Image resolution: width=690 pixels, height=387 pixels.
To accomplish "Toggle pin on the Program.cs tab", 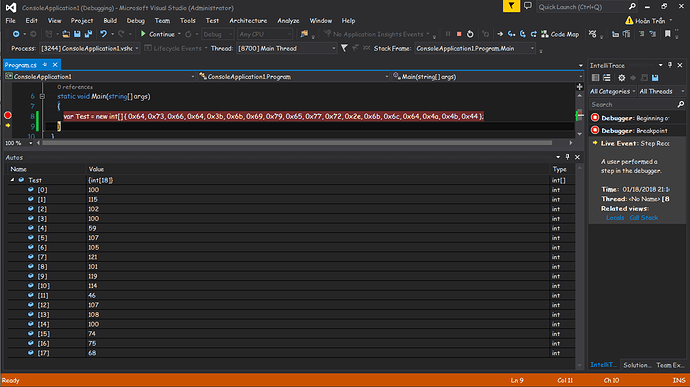I will pyautogui.click(x=44, y=65).
